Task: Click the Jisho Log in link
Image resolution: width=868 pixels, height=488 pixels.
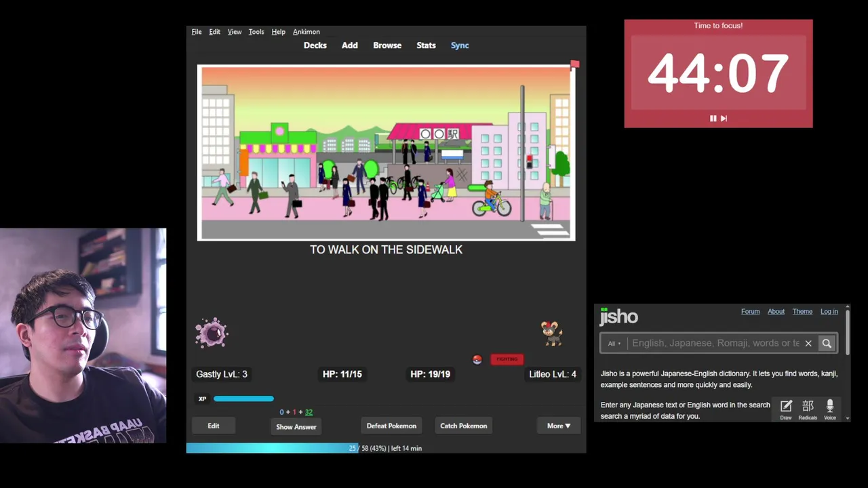Action: tap(829, 312)
